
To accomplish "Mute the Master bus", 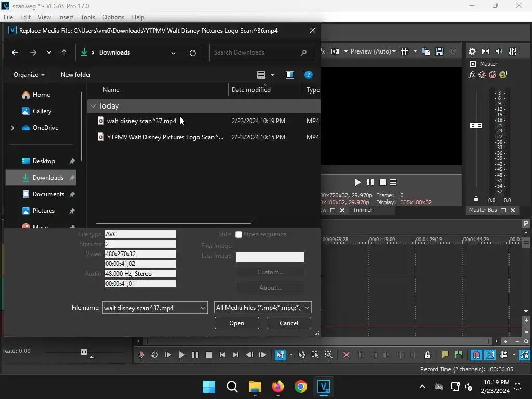I will 493,75.
